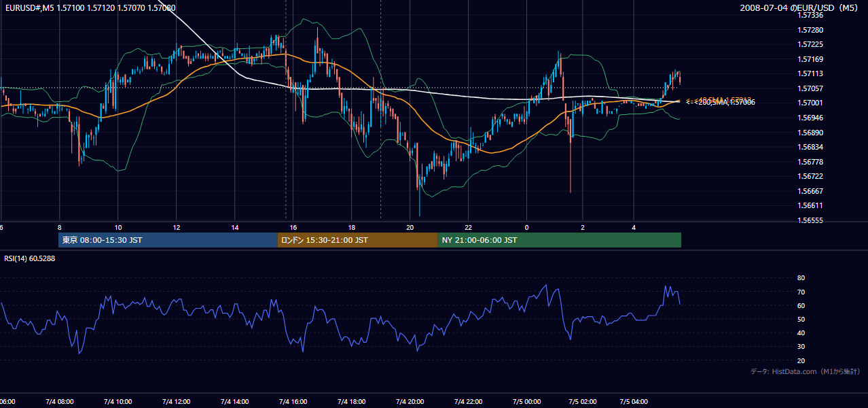Click price level 1.56667 on the axis

[x=810, y=191]
